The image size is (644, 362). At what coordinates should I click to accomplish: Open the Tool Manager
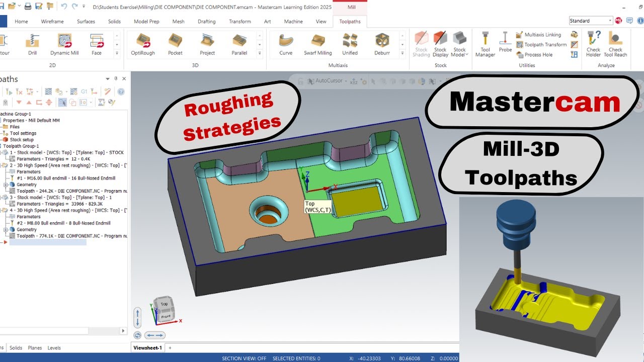pos(485,44)
